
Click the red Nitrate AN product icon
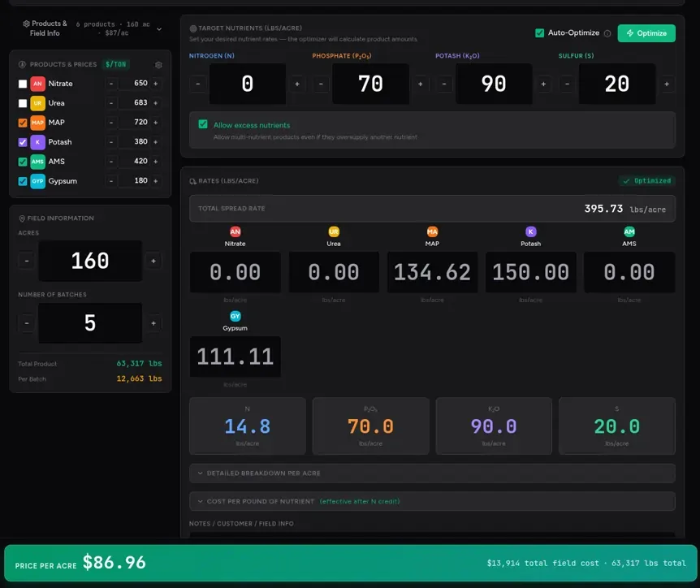coord(37,84)
